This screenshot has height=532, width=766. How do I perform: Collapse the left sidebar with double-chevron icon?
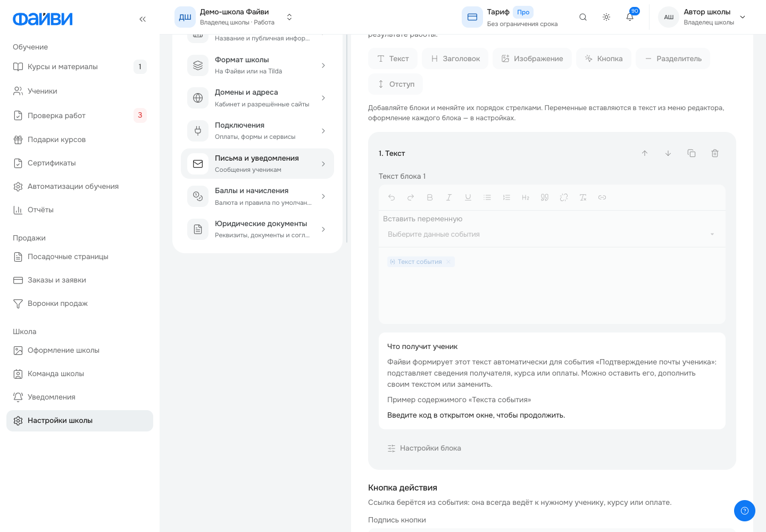coord(143,19)
